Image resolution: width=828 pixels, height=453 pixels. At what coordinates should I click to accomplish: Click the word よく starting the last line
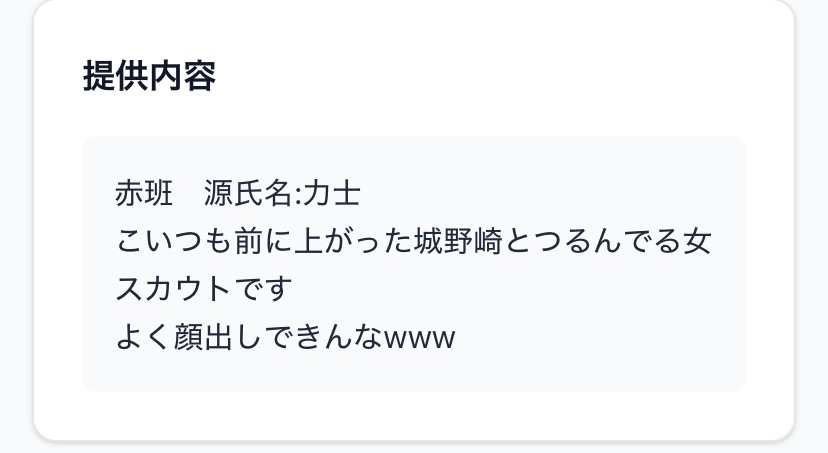tap(144, 337)
